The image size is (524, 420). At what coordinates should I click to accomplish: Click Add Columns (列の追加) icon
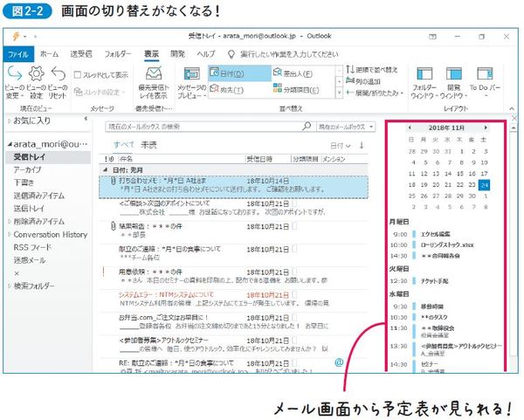pos(350,80)
